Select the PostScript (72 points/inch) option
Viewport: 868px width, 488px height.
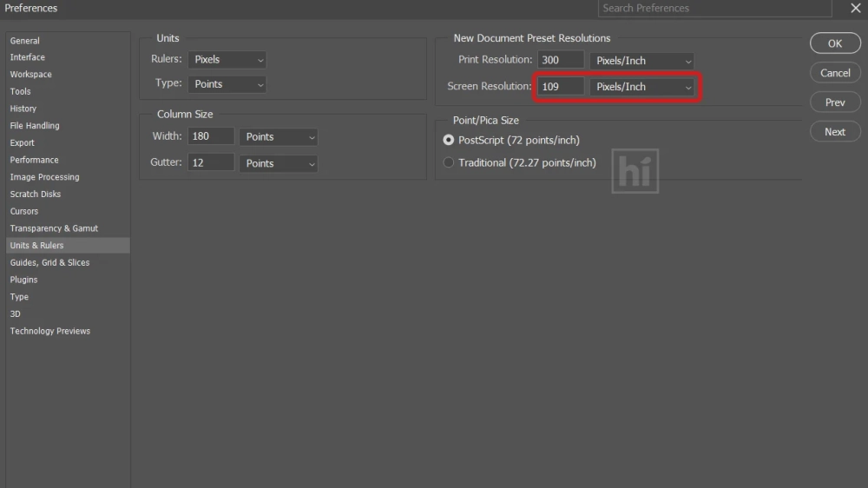coord(449,140)
